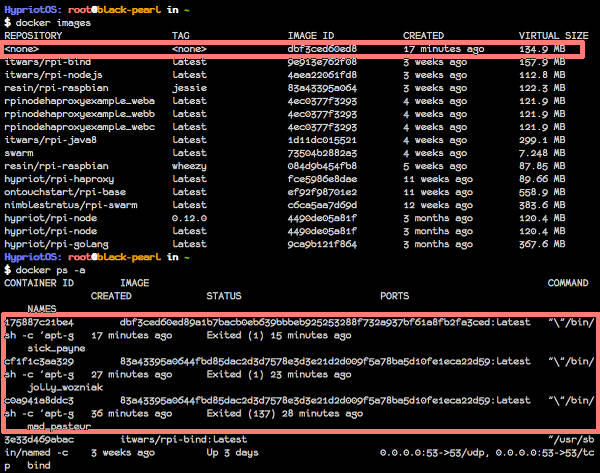The height and width of the screenshot is (473, 600).
Task: Click image ID 084d9b454fb8
Action: click(x=322, y=166)
